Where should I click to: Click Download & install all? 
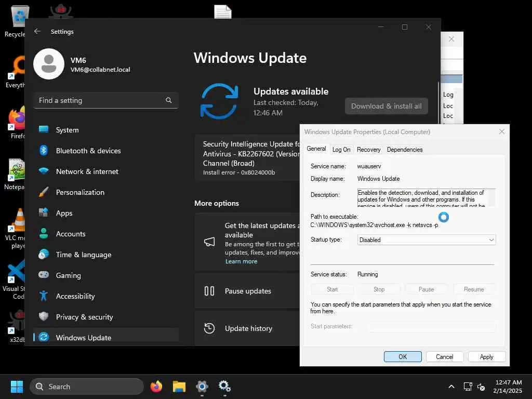pos(387,106)
